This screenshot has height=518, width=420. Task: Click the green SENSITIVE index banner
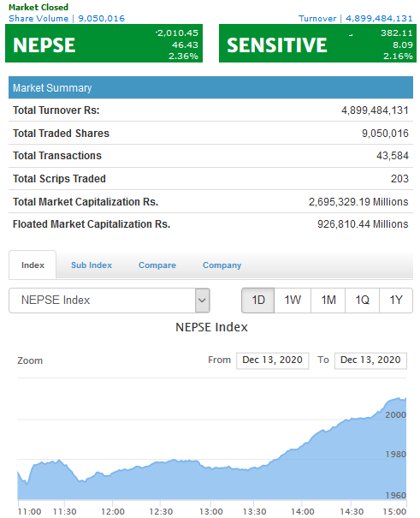(317, 44)
